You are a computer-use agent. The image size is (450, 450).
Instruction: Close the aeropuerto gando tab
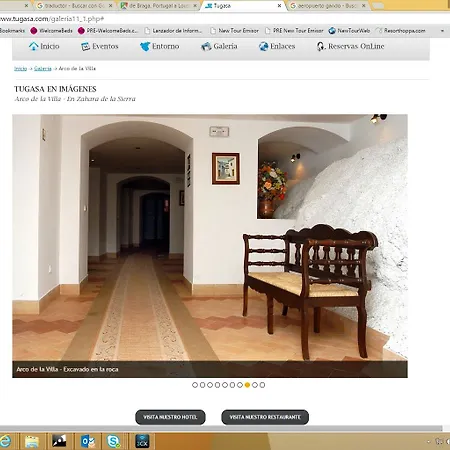[x=364, y=6]
